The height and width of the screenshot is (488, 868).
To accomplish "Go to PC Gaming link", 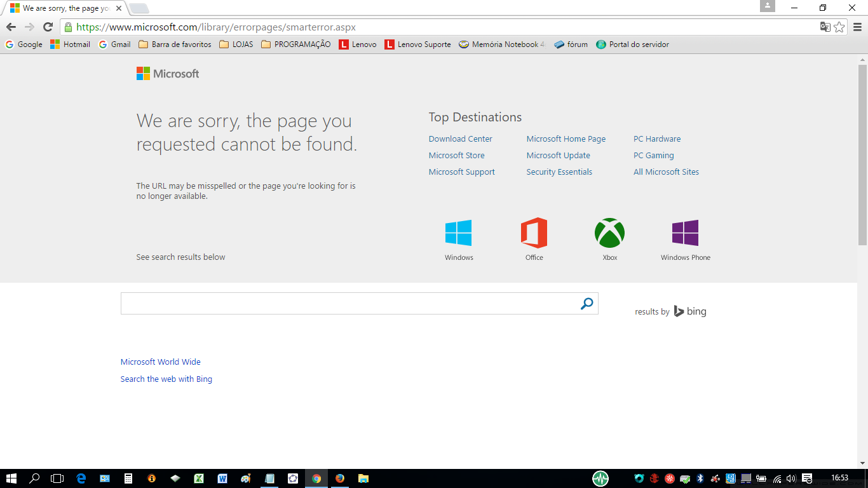I will [653, 155].
